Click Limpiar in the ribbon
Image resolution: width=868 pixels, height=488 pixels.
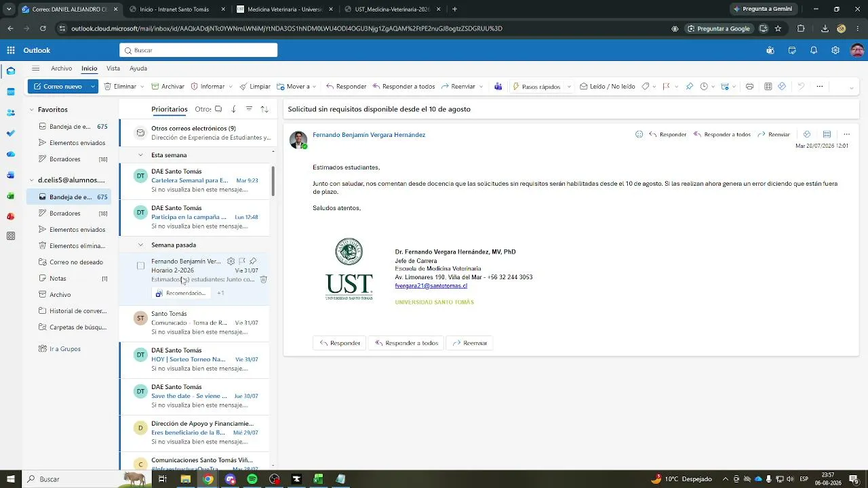(x=254, y=87)
